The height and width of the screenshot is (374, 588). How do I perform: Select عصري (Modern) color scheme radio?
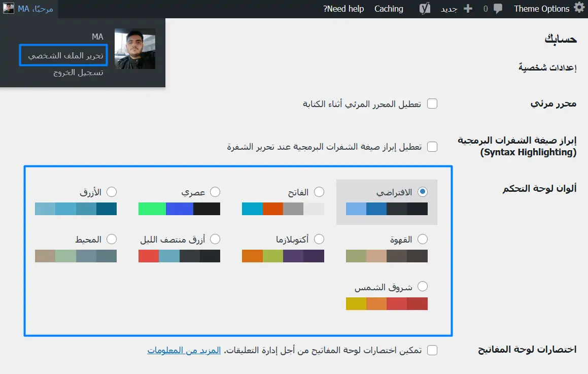click(x=215, y=192)
